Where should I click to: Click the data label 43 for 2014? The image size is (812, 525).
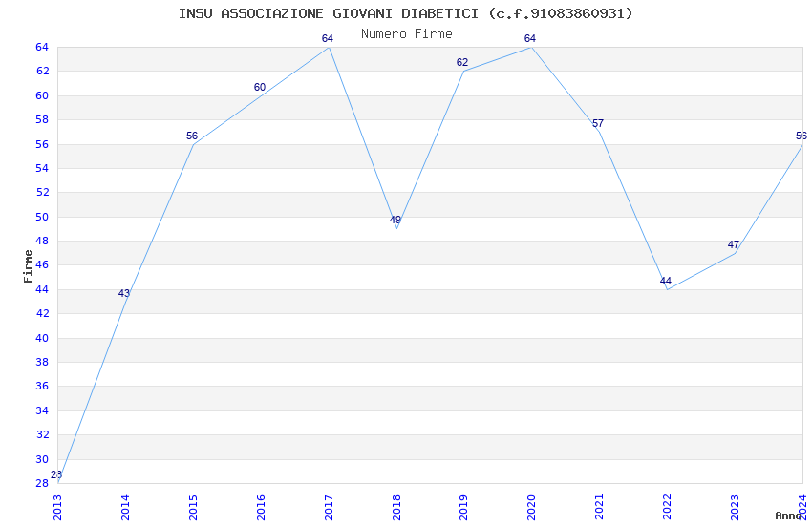(124, 293)
